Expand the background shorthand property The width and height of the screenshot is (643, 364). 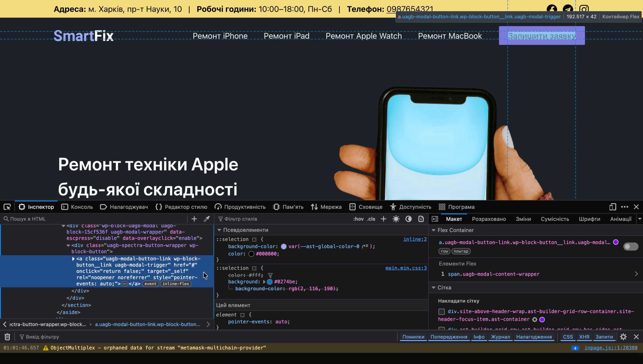coord(264,282)
